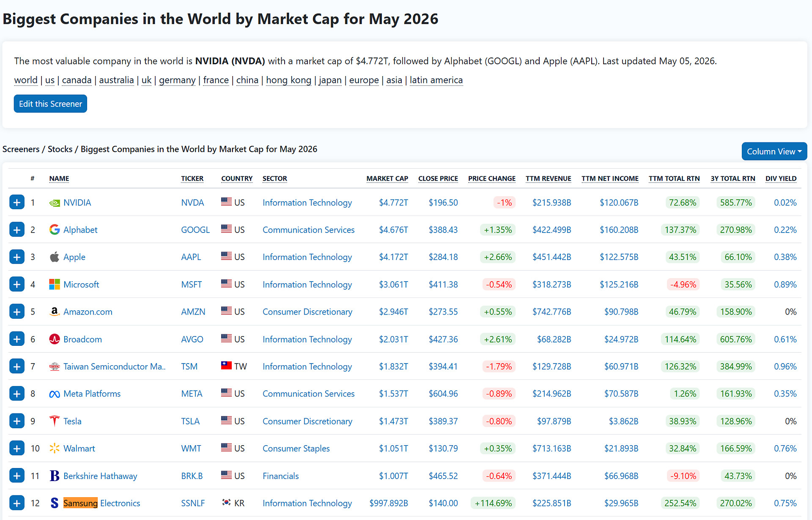The image size is (812, 520).
Task: Sort by TTM NET INCOME column header
Action: coord(610,179)
